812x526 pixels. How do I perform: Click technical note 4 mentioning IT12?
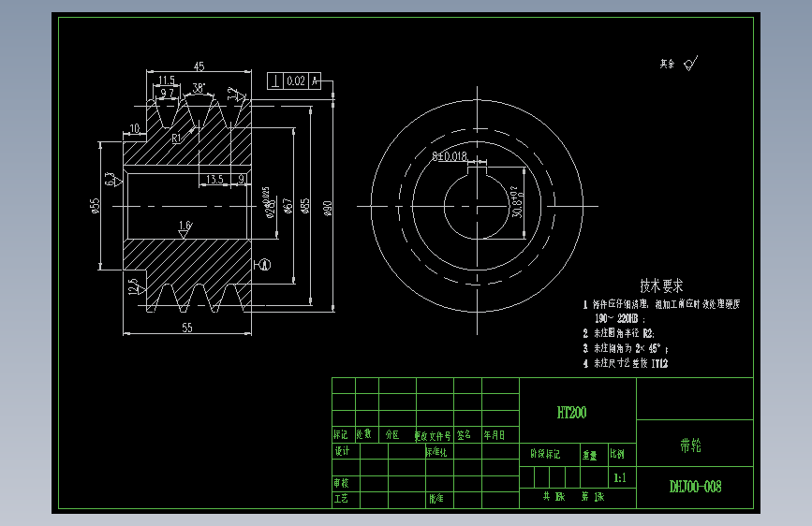click(625, 363)
